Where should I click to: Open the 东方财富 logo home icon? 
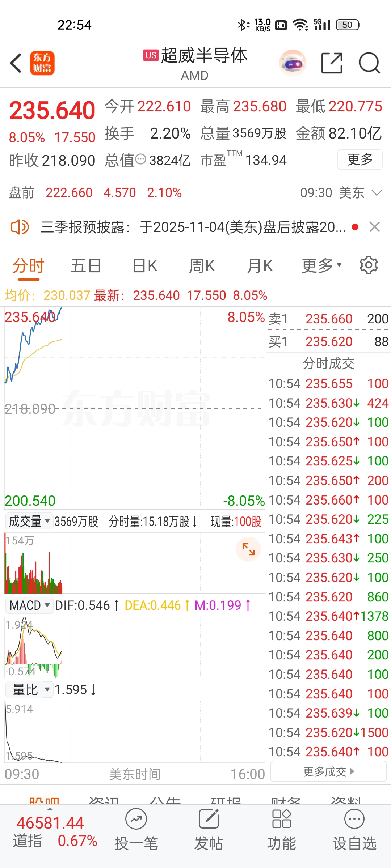point(42,63)
